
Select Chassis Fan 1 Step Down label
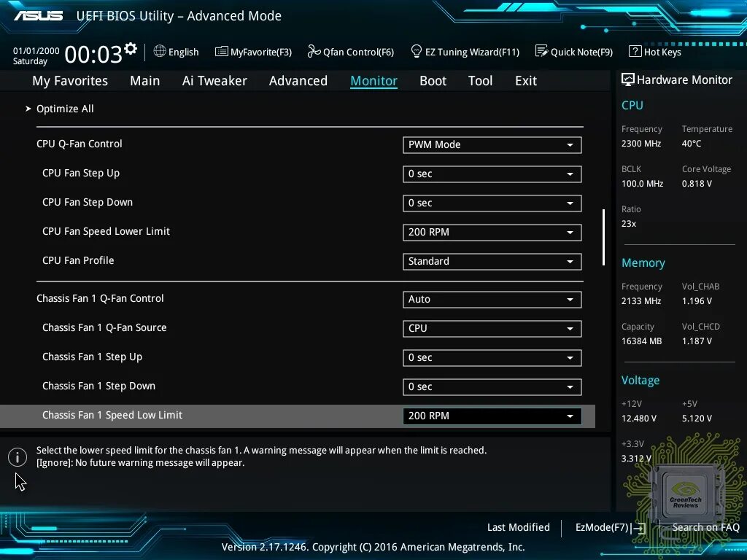click(x=98, y=386)
